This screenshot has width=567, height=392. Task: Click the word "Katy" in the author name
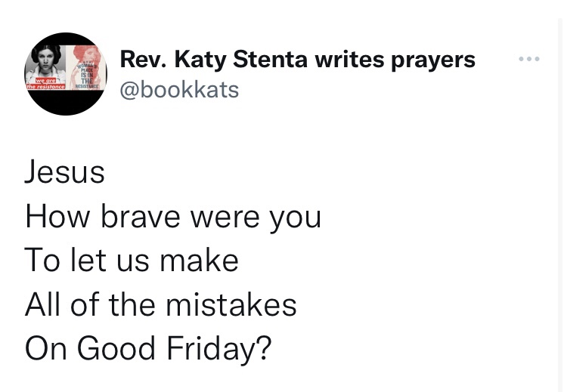click(200, 59)
